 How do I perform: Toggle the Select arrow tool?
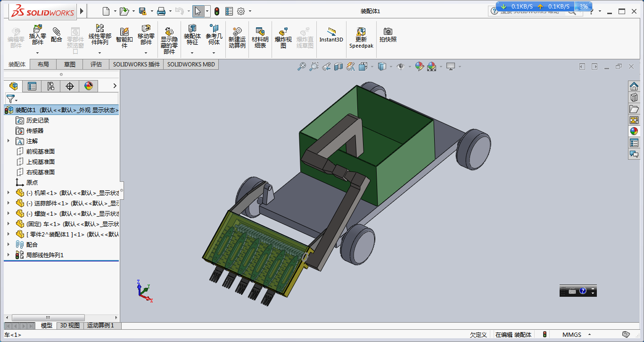[x=198, y=11]
